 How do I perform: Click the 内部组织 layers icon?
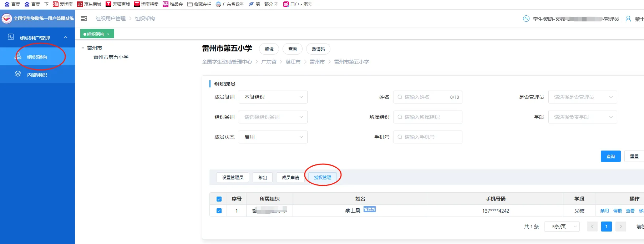[x=18, y=74]
